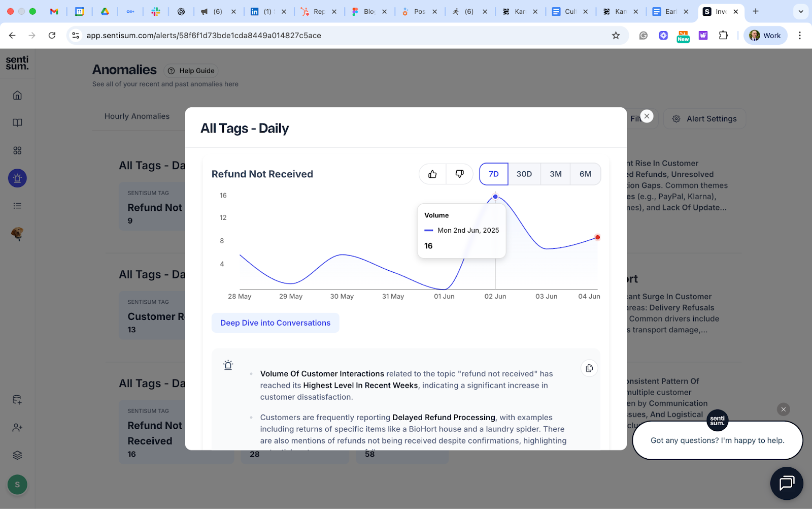The image size is (812, 509).
Task: Switch time range to 30D
Action: (524, 174)
